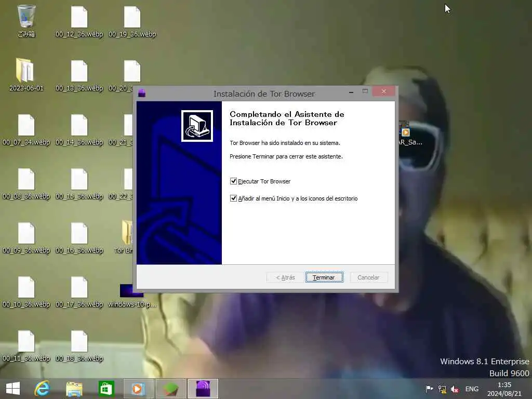Close the Tor Browser installer window

click(384, 91)
